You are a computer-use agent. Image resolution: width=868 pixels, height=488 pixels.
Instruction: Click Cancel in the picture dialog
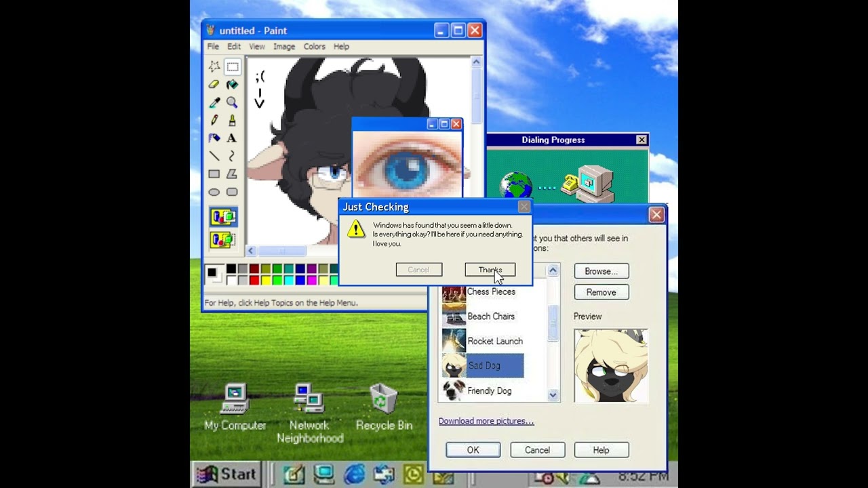(x=537, y=450)
